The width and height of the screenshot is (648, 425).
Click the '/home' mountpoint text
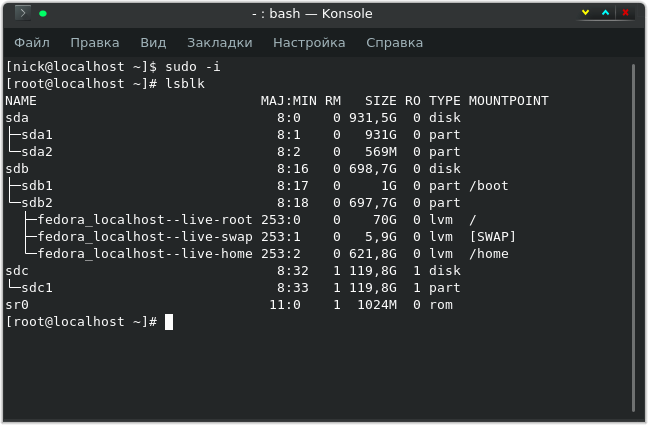(x=488, y=253)
